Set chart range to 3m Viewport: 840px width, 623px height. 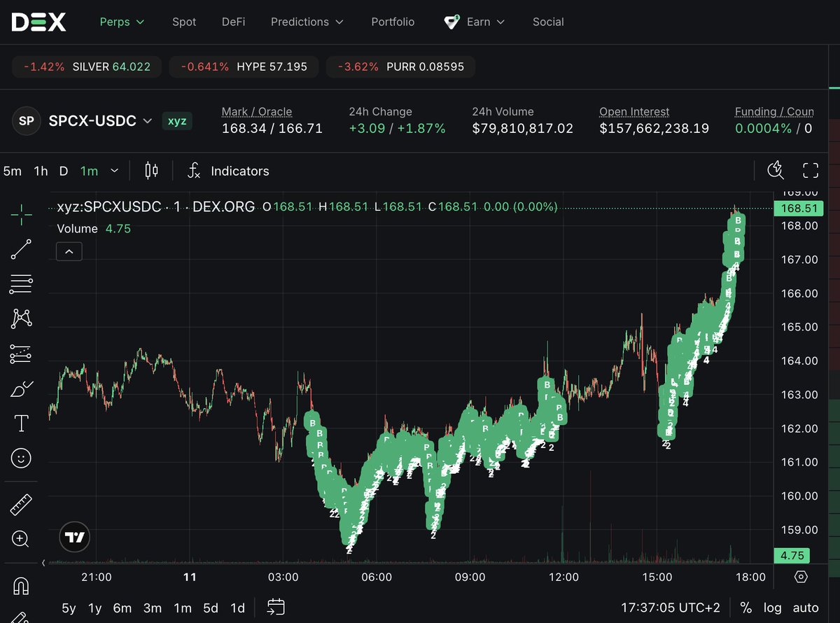pos(153,608)
